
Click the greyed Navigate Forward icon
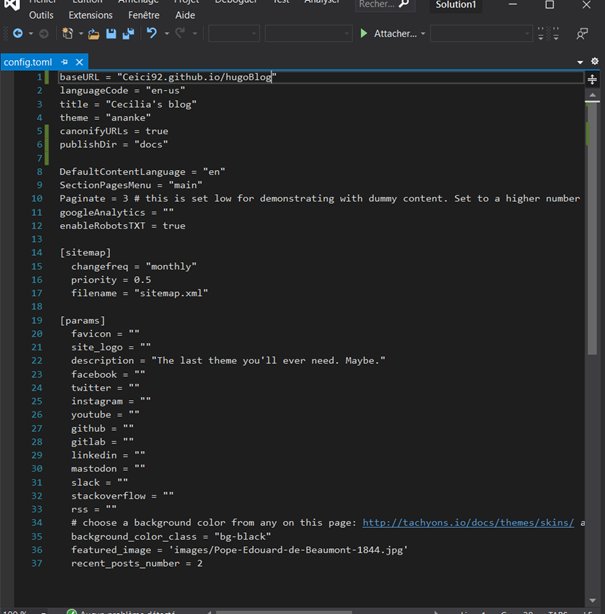[44, 34]
